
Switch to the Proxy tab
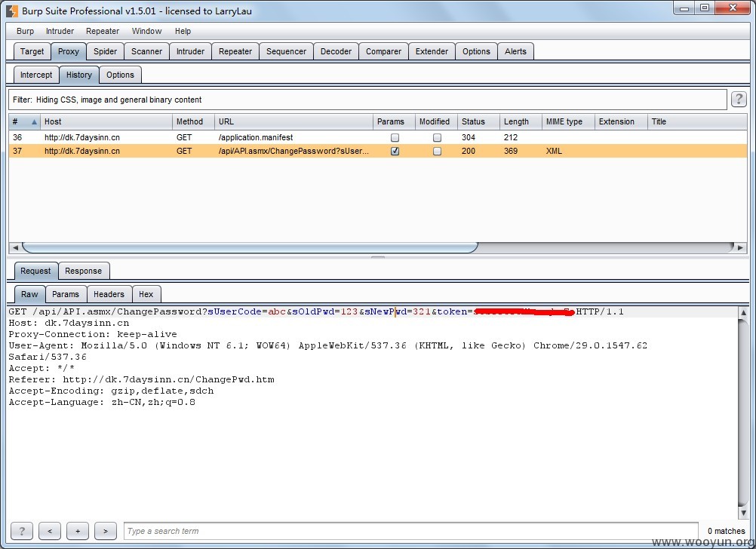pos(69,51)
